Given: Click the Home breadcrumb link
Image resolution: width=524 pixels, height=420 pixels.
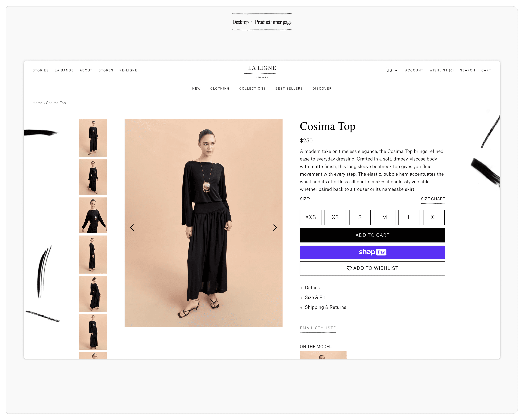Looking at the screenshot, I should click(37, 103).
